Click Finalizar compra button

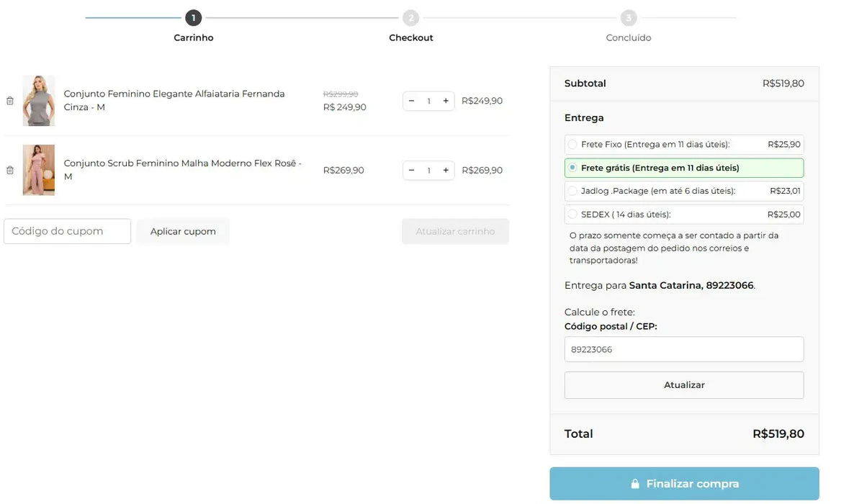(684, 484)
